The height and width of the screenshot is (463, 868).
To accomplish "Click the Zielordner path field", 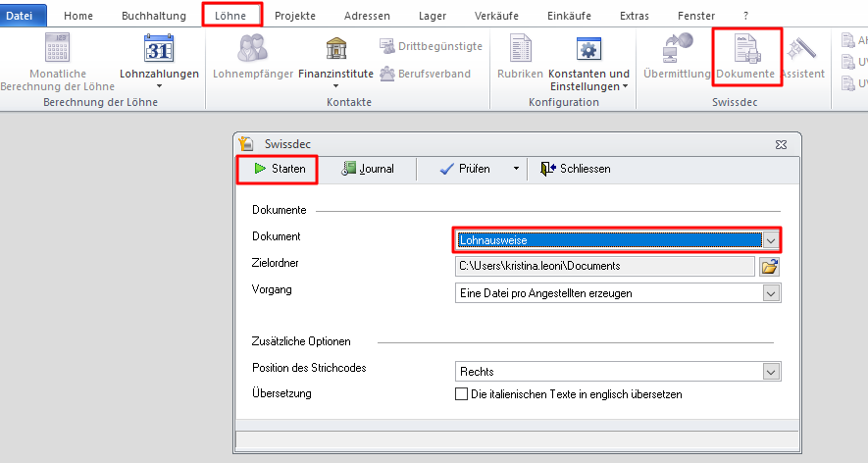I will pyautogui.click(x=605, y=266).
